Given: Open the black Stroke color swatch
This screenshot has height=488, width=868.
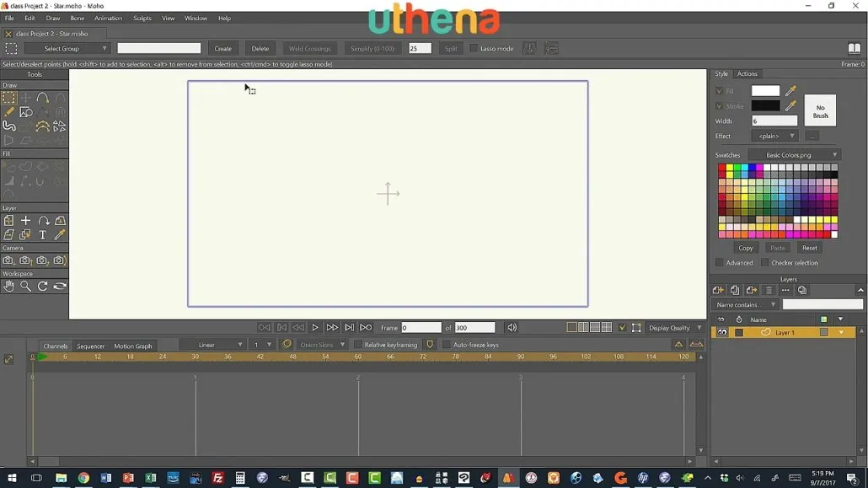Looking at the screenshot, I should (765, 105).
